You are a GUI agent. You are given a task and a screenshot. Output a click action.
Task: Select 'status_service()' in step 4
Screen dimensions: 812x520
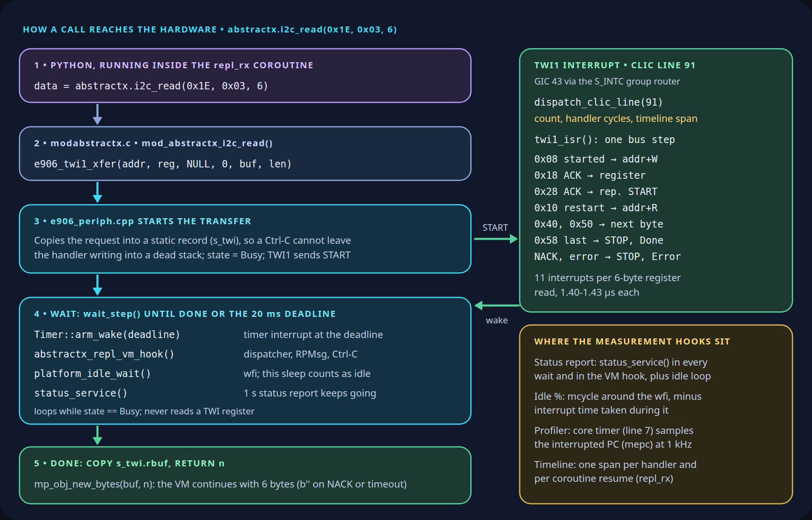81,393
